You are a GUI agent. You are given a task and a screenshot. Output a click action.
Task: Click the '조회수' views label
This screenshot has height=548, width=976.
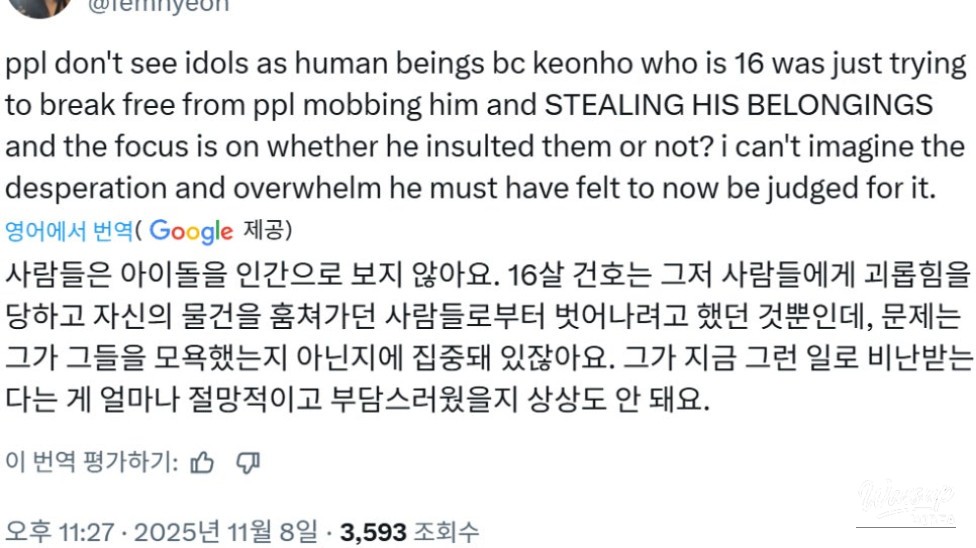(446, 531)
